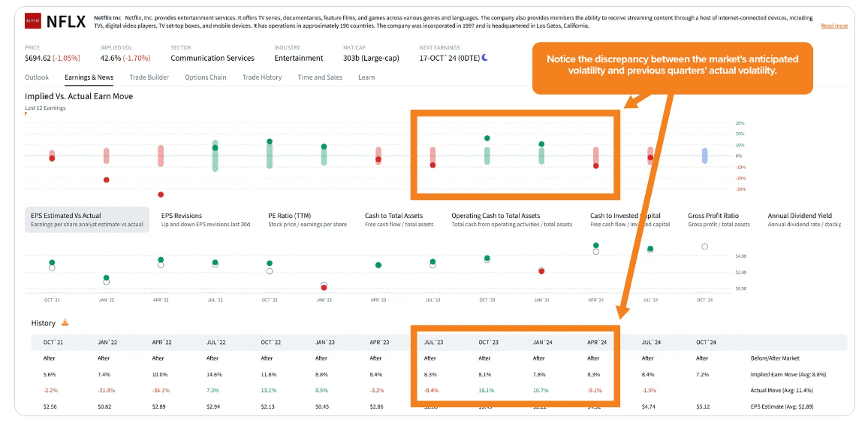Click the History download icon
The image size is (868, 423).
tap(65, 322)
